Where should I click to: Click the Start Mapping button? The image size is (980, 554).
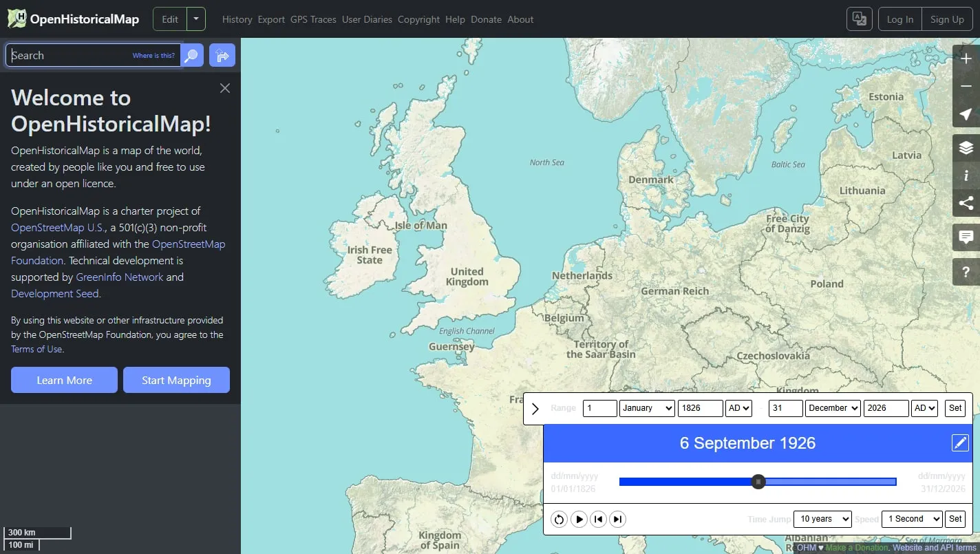[x=176, y=380]
